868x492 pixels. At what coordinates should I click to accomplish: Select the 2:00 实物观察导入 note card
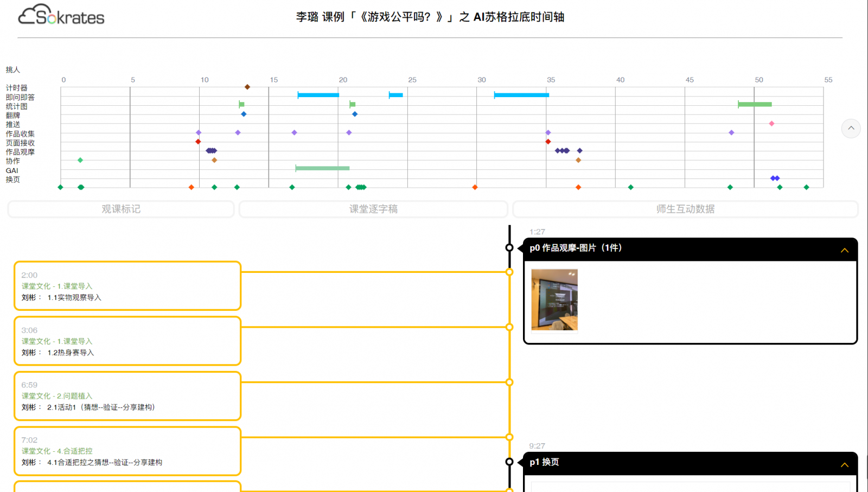pos(127,286)
